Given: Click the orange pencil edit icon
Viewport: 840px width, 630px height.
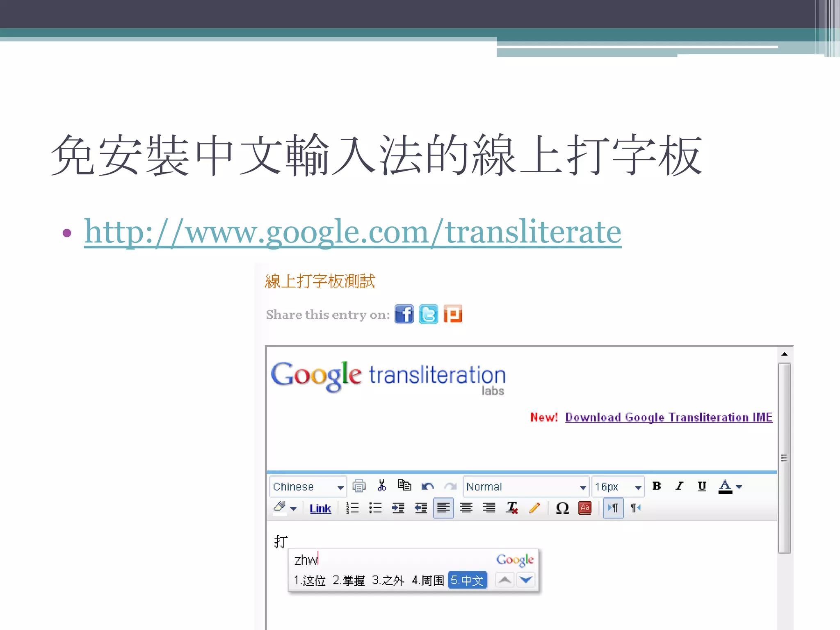Looking at the screenshot, I should tap(535, 508).
